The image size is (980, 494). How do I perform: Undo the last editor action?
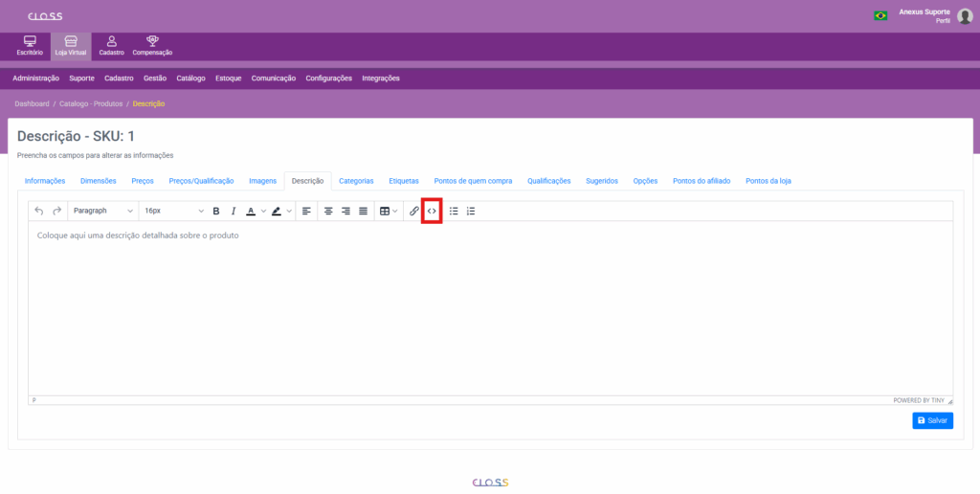pos(39,211)
